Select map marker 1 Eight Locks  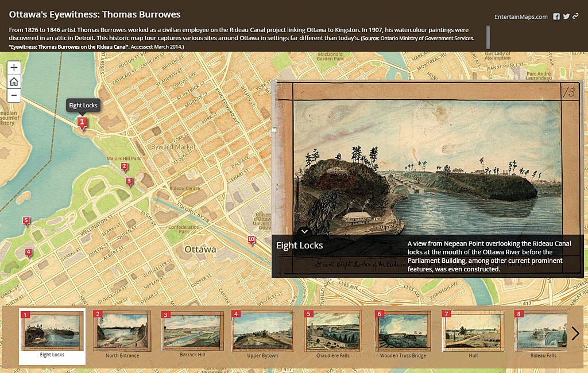tap(82, 123)
